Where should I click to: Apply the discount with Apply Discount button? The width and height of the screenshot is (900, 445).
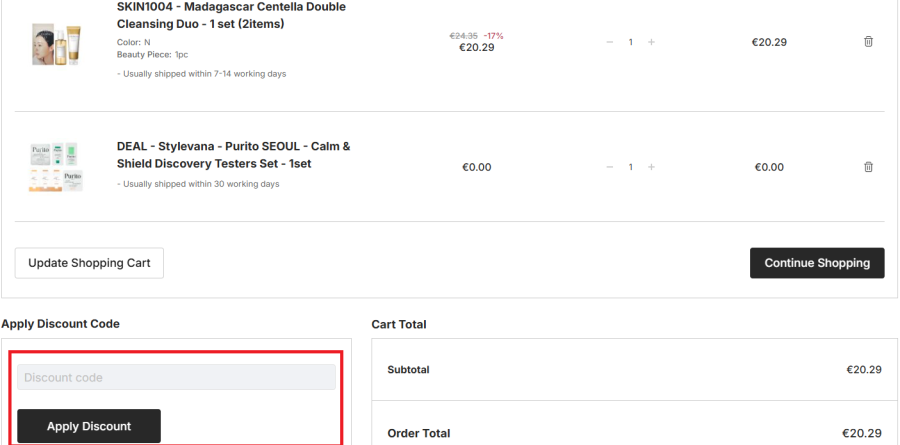point(89,426)
